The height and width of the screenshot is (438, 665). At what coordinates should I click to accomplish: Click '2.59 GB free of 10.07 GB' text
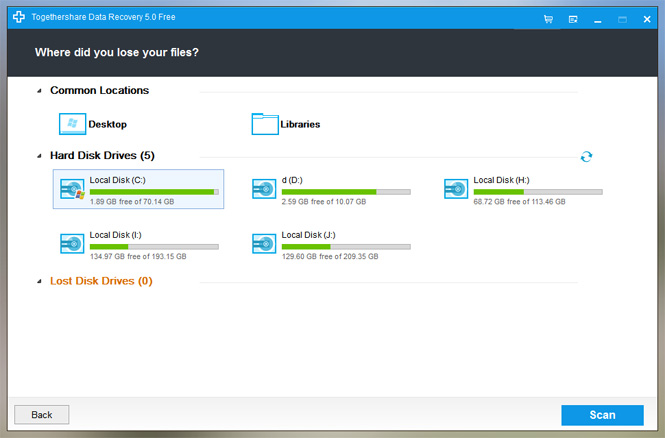[x=324, y=202]
